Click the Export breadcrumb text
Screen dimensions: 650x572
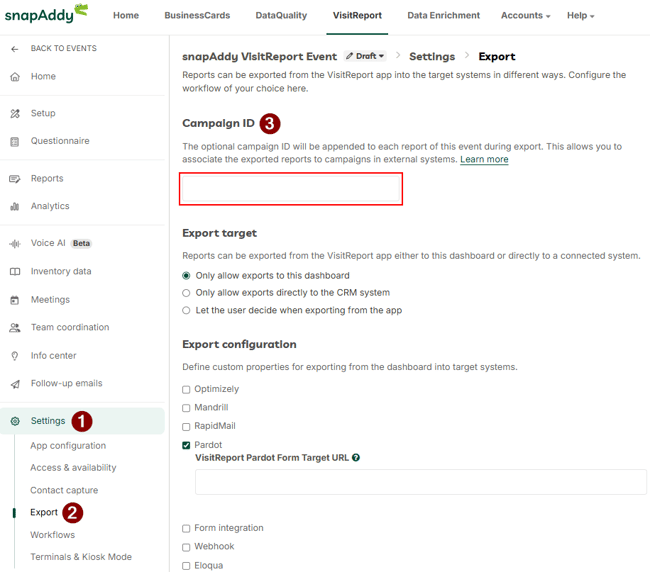point(497,56)
